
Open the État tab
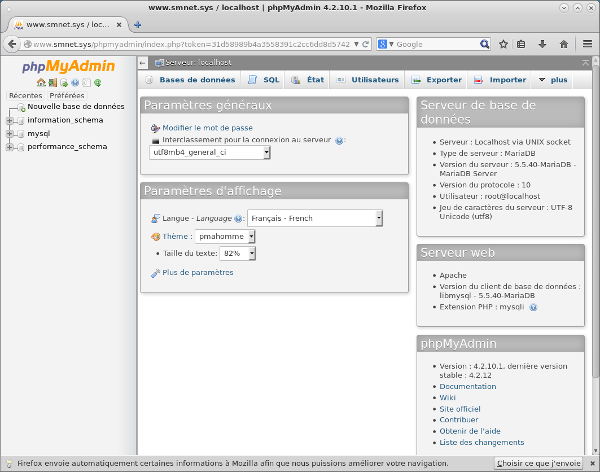pyautogui.click(x=307, y=80)
